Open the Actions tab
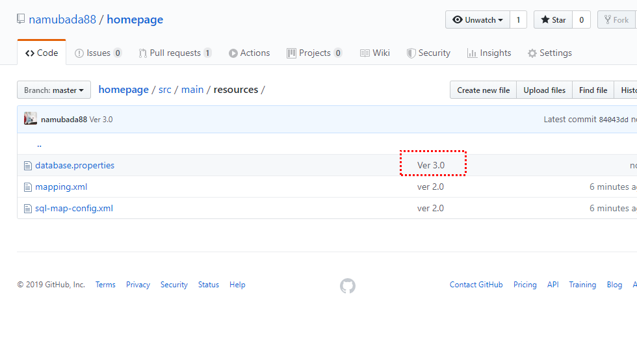This screenshot has height=364, width=637. click(x=250, y=53)
